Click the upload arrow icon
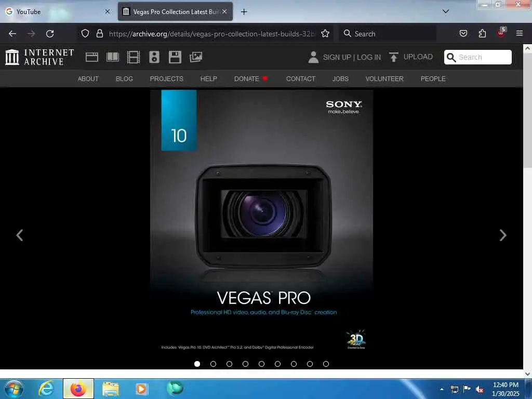The width and height of the screenshot is (532, 399). [393, 57]
